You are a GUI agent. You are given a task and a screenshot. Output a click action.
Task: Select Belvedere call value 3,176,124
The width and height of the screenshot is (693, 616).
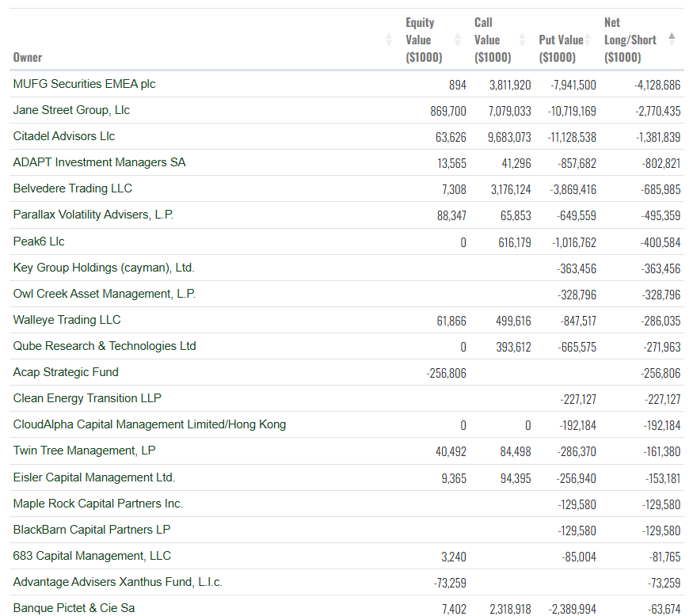click(511, 189)
